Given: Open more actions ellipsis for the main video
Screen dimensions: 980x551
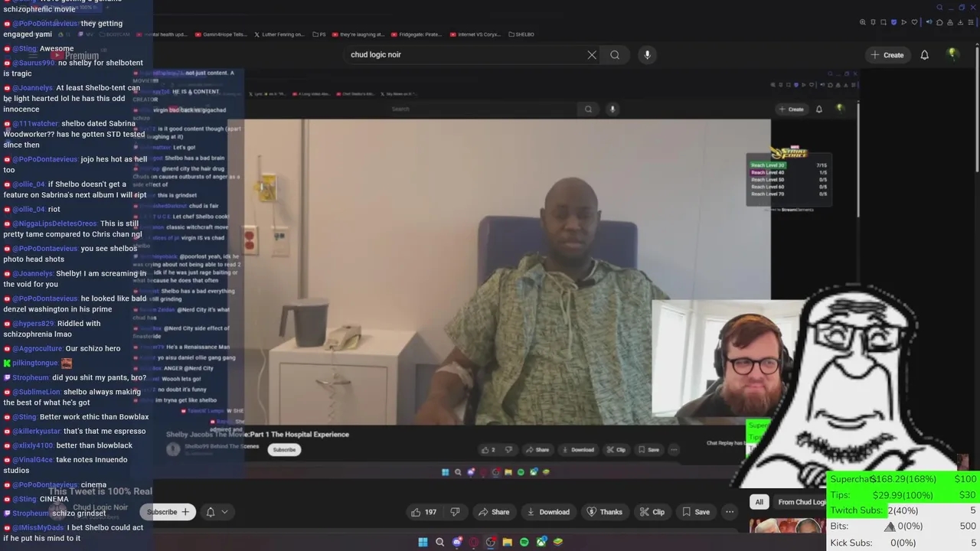Looking at the screenshot, I should pos(730,512).
